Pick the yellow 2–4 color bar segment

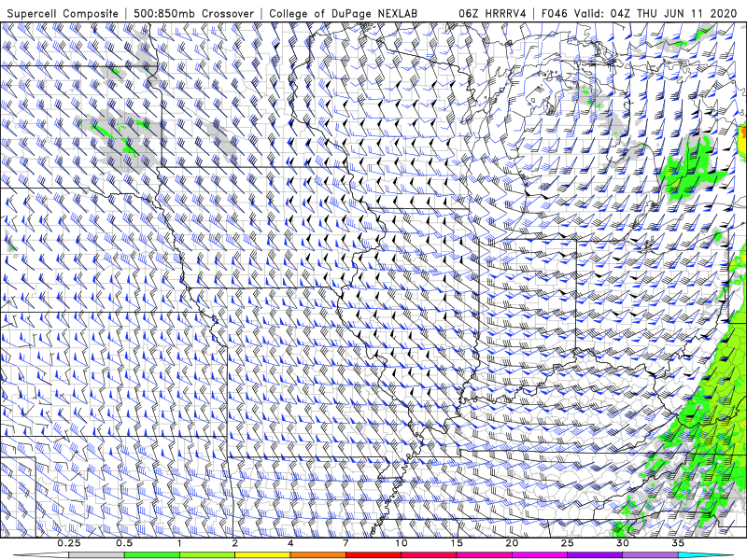click(x=262, y=555)
